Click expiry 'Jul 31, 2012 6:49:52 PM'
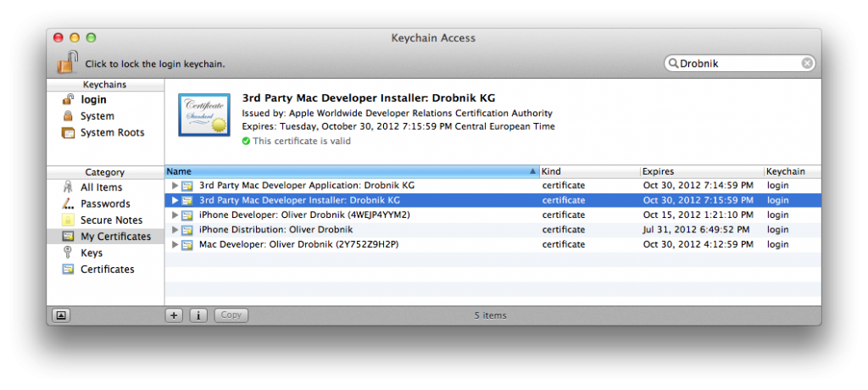Screen dimensions: 868x390 [697, 230]
